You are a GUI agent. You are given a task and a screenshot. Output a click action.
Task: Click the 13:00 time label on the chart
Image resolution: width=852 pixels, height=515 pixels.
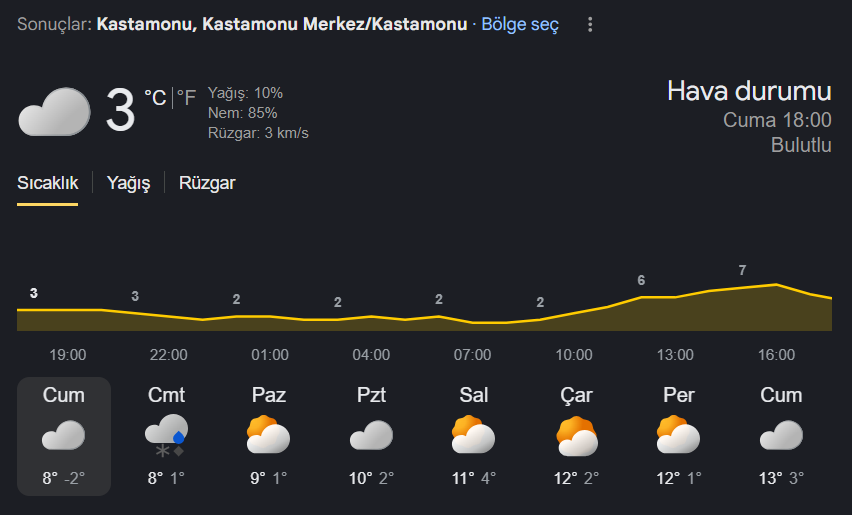tap(675, 355)
